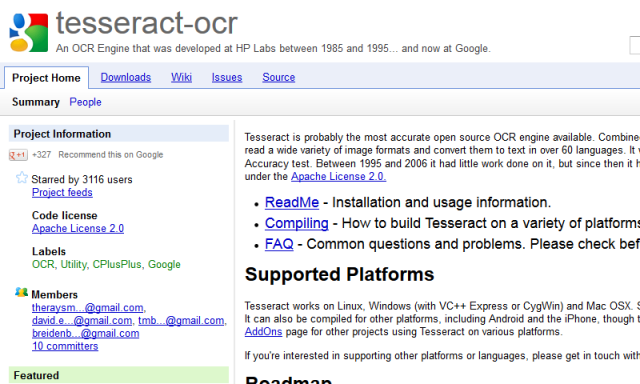
Task: Click the search box at top right
Action: pos(635,45)
